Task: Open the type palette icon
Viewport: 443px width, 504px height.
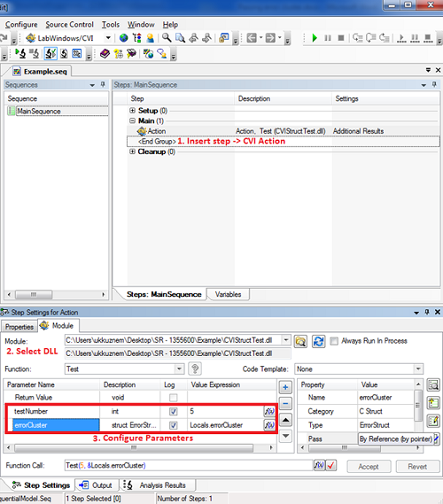Action: click(x=137, y=38)
